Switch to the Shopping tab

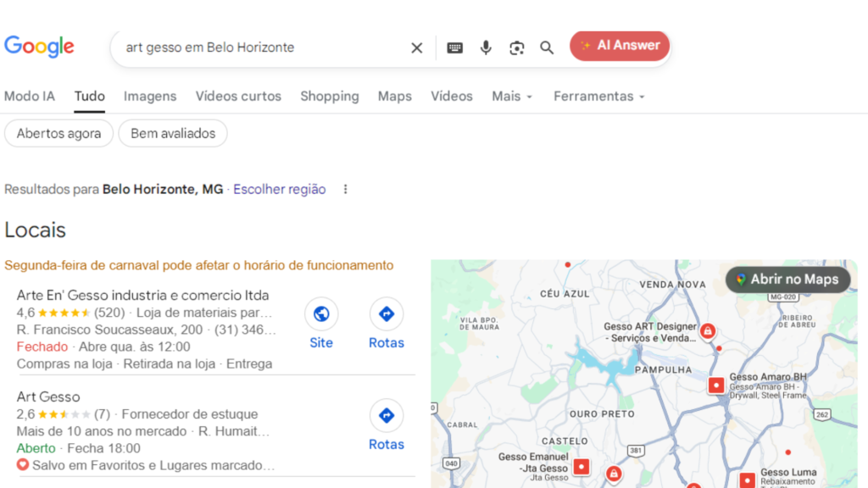[330, 97]
